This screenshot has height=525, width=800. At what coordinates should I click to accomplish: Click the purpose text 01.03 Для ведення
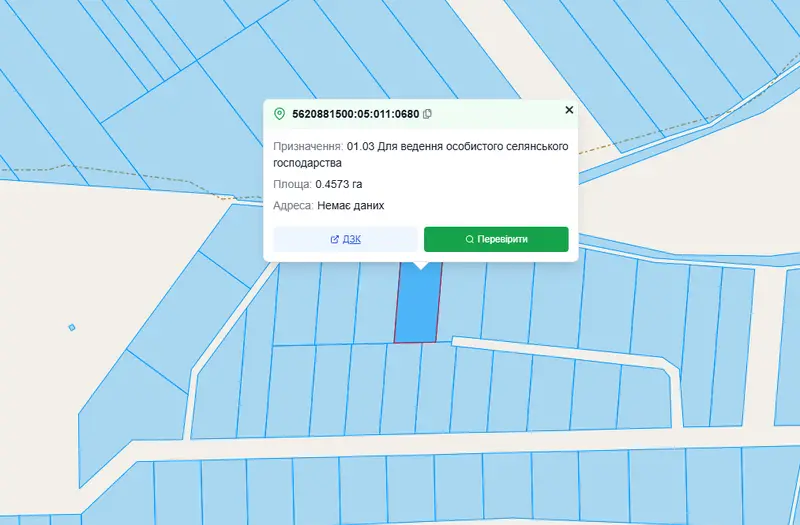(x=394, y=146)
